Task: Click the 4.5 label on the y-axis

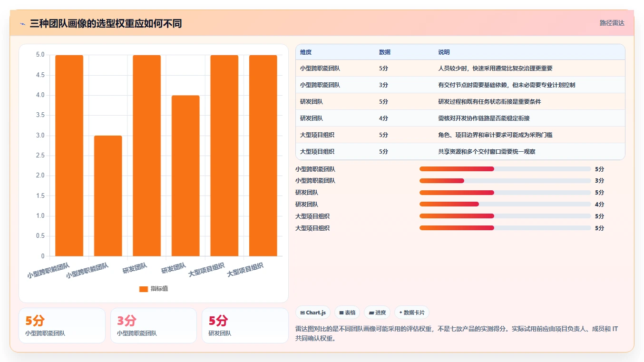Action: click(x=40, y=75)
